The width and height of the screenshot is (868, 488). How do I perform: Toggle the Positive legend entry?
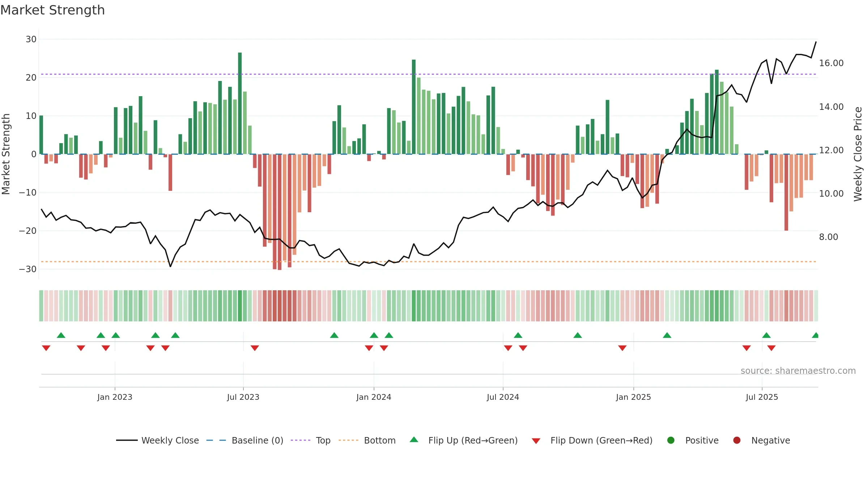[693, 440]
